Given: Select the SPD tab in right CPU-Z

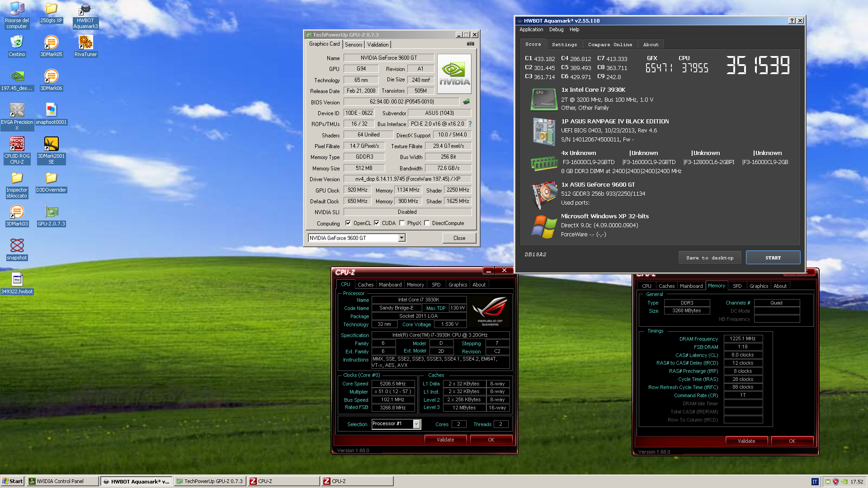Looking at the screenshot, I should click(x=737, y=286).
